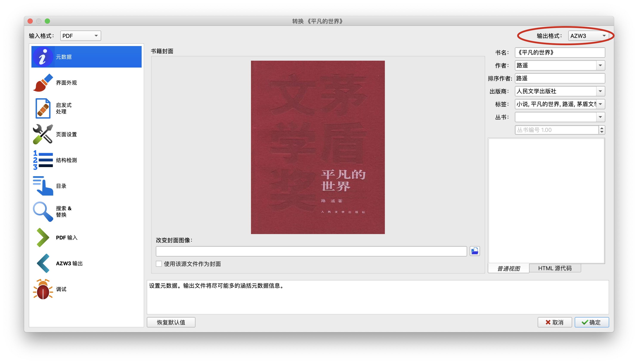638x364 pixels.
Task: Open 启发式处理 bandage document icon
Action: coord(43,108)
